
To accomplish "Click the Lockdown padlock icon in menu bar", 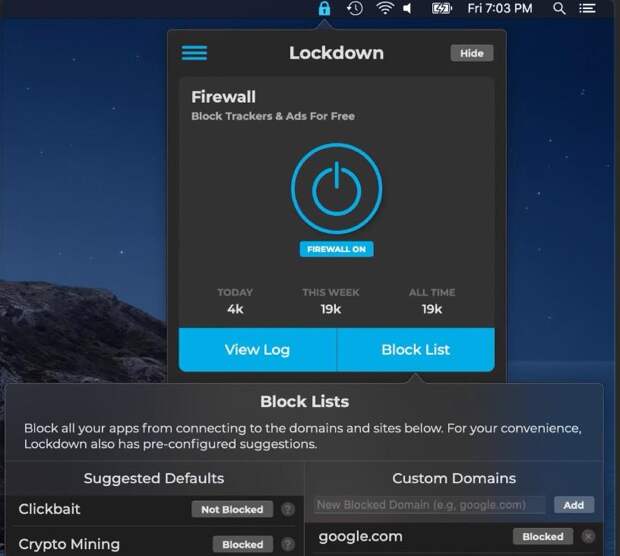I will [323, 9].
